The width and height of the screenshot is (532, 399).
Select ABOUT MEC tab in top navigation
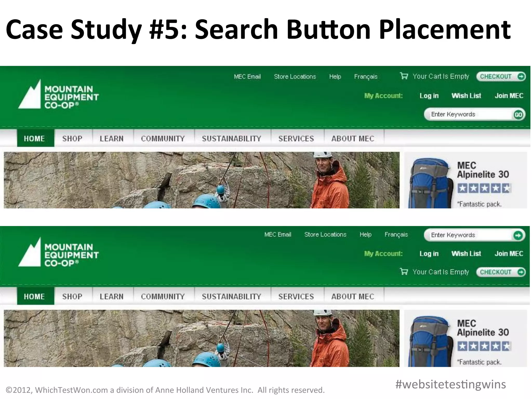point(354,138)
